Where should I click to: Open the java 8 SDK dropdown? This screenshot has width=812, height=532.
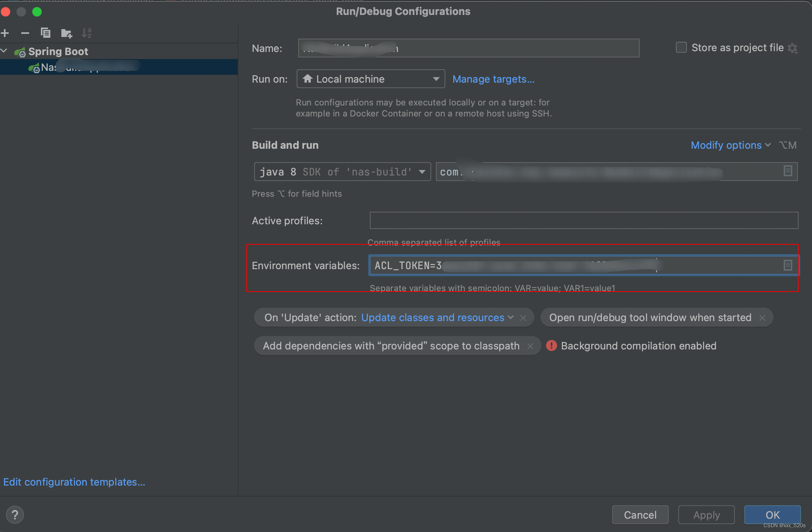[421, 172]
